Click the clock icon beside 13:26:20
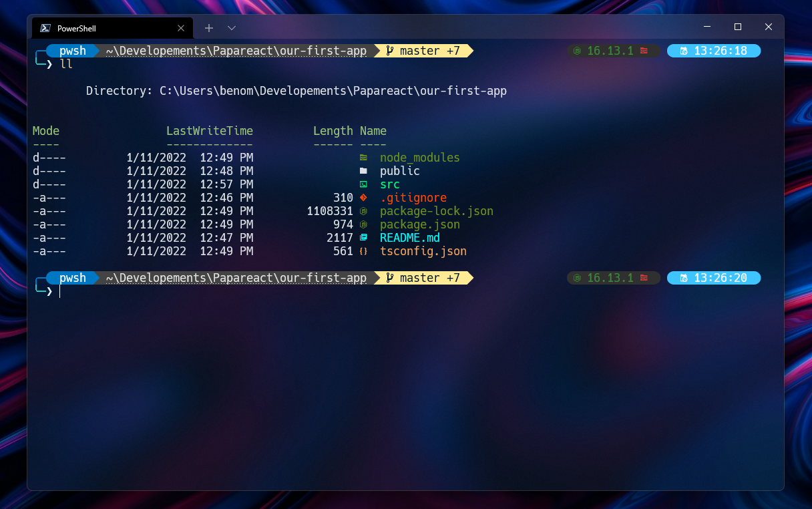This screenshot has height=509, width=812. pyautogui.click(x=683, y=278)
